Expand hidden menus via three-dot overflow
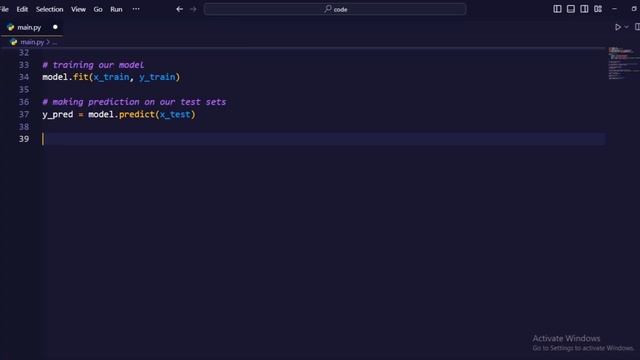 pyautogui.click(x=136, y=9)
